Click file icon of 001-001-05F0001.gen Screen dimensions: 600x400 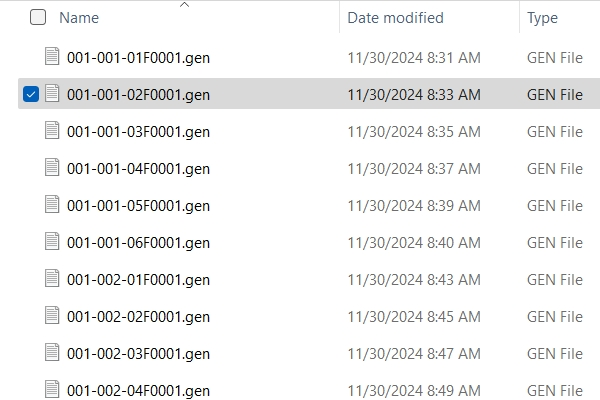(x=53, y=205)
